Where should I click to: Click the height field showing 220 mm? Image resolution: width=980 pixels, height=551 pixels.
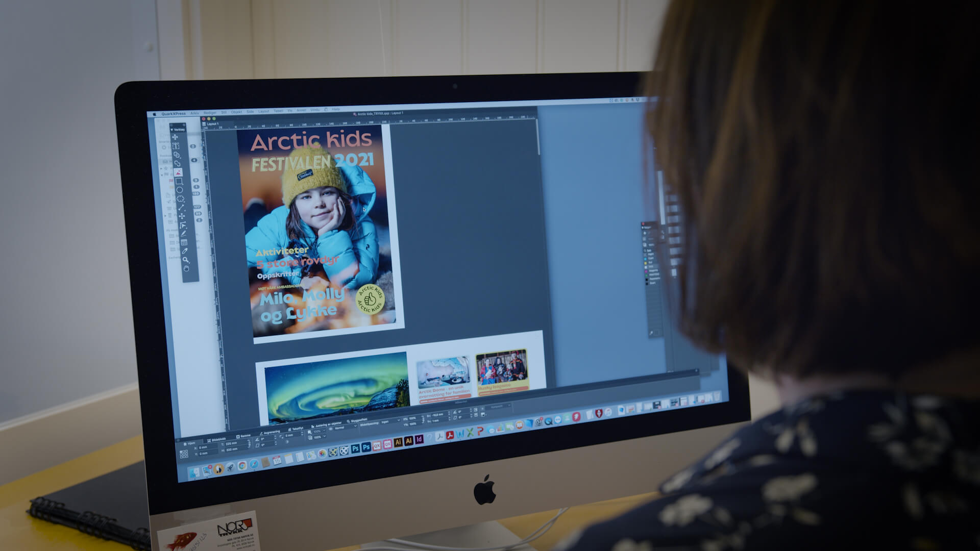[x=237, y=449]
